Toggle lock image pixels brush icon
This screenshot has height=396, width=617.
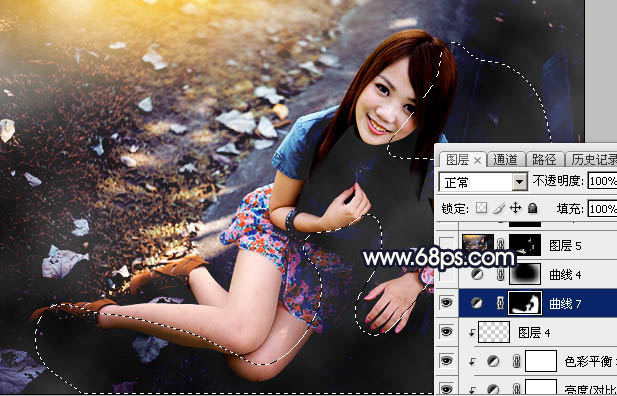[x=499, y=208]
